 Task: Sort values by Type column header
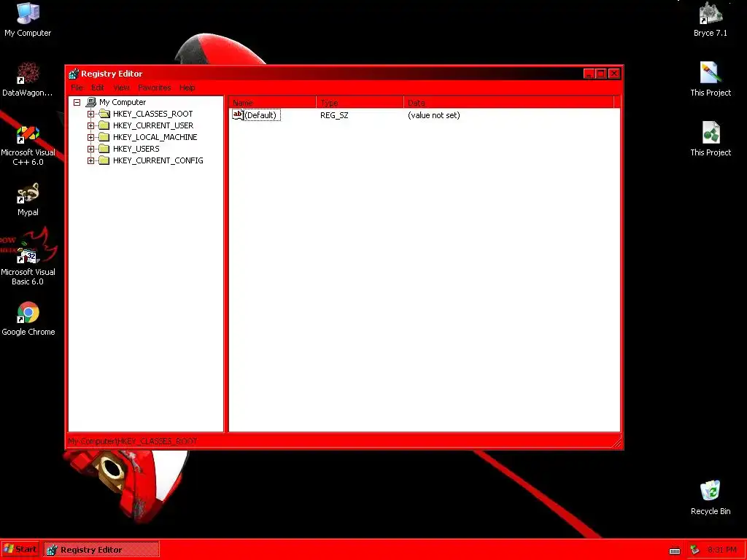click(360, 102)
